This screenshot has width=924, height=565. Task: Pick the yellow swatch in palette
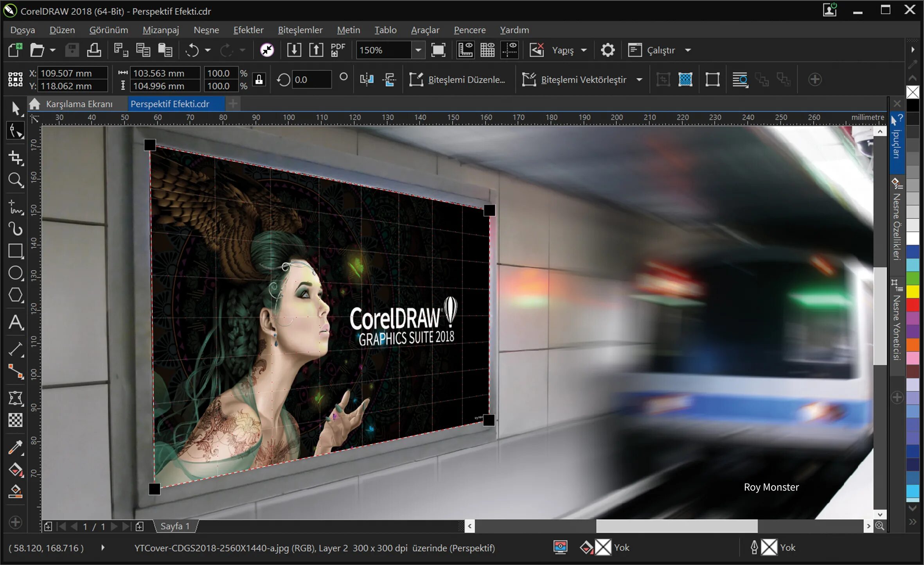[x=912, y=291]
